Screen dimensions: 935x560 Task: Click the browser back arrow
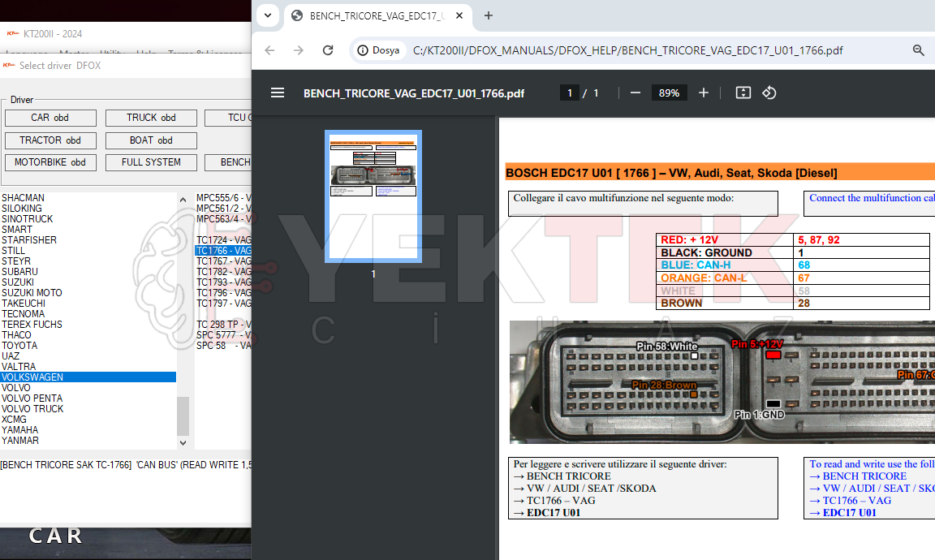[269, 50]
